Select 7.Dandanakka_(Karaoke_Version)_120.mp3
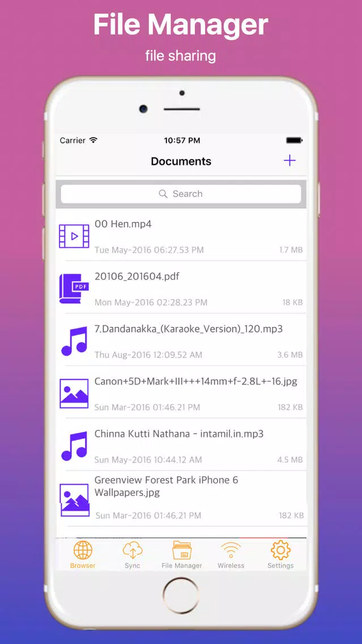362x644 pixels. coord(189,329)
